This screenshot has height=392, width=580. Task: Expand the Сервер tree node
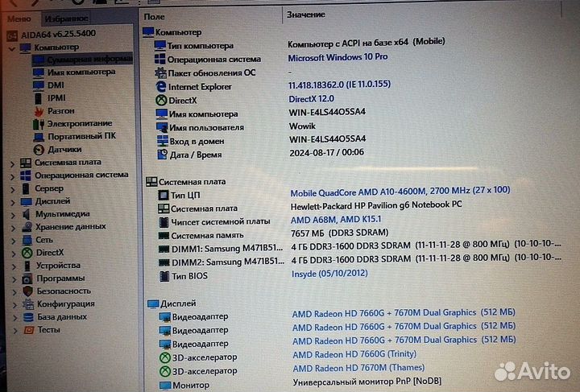(13, 189)
